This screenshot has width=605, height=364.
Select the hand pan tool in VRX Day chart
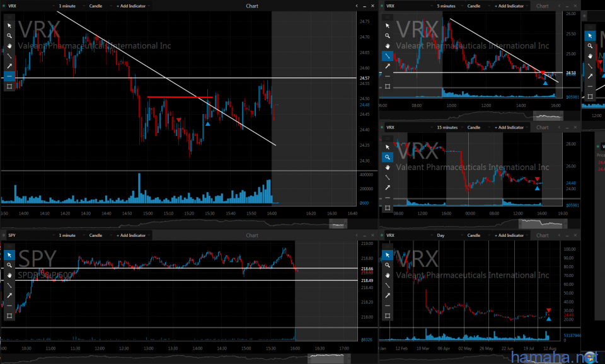388,275
